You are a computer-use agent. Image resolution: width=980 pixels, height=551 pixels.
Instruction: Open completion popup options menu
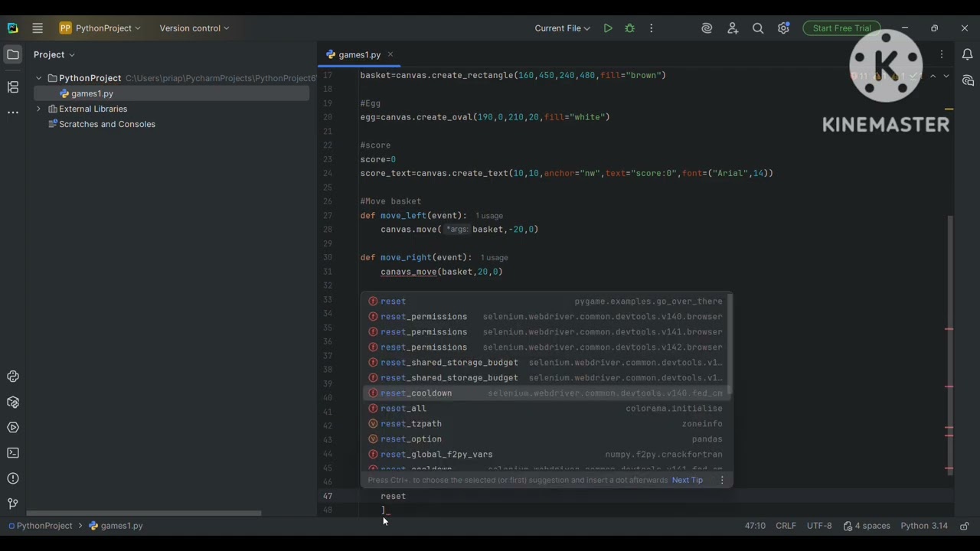(x=721, y=480)
